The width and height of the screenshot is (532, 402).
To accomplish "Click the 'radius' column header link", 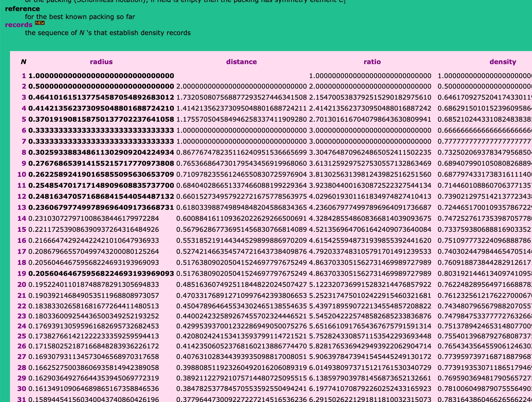I will pos(101,62).
